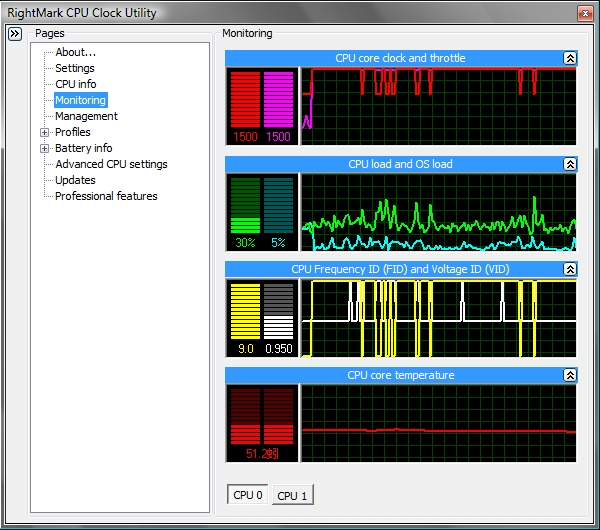
Task: Close the RightMark CPU Clock Utility window
Action: [x=585, y=14]
